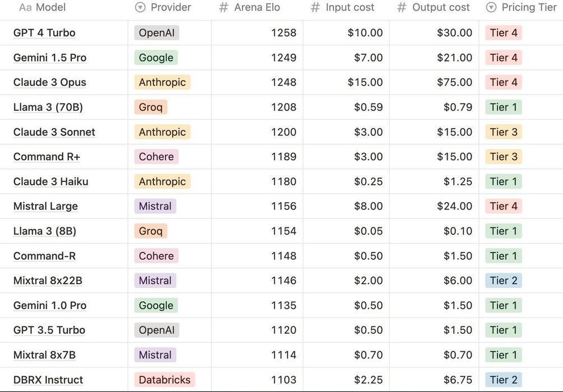Open the Provider column header menu
Viewport: 563px width, 392px height.
(x=170, y=8)
